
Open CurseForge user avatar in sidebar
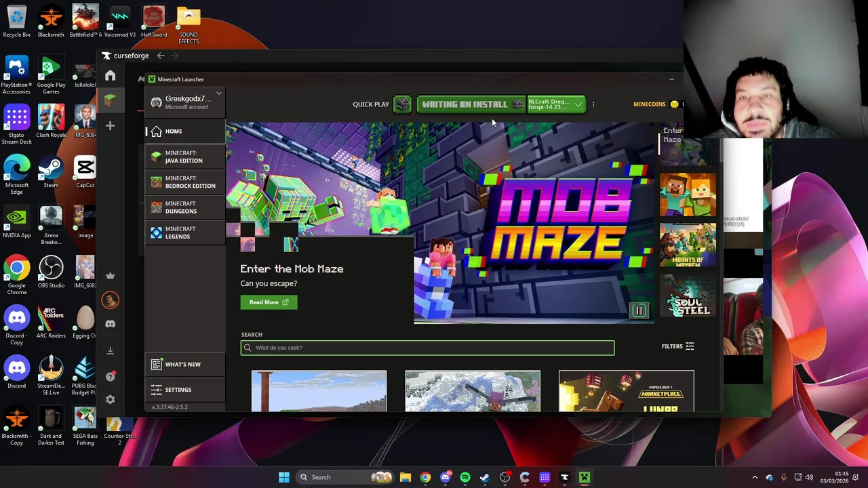pos(111,300)
